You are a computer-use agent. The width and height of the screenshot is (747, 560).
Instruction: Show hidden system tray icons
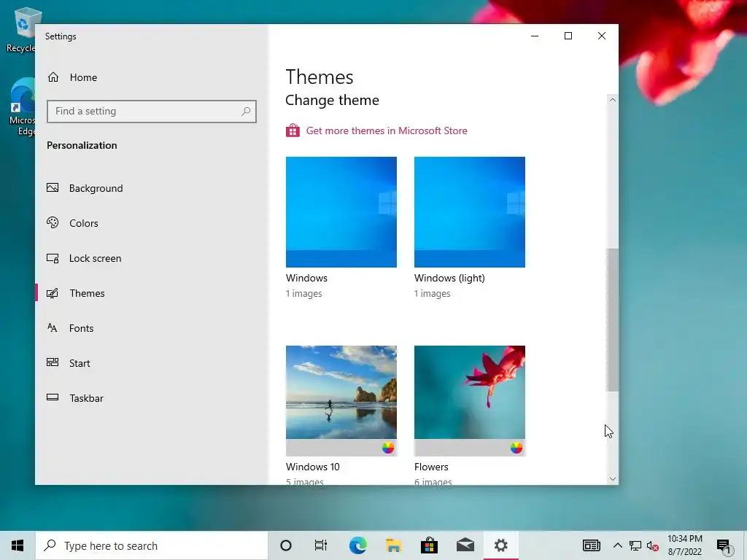click(617, 545)
